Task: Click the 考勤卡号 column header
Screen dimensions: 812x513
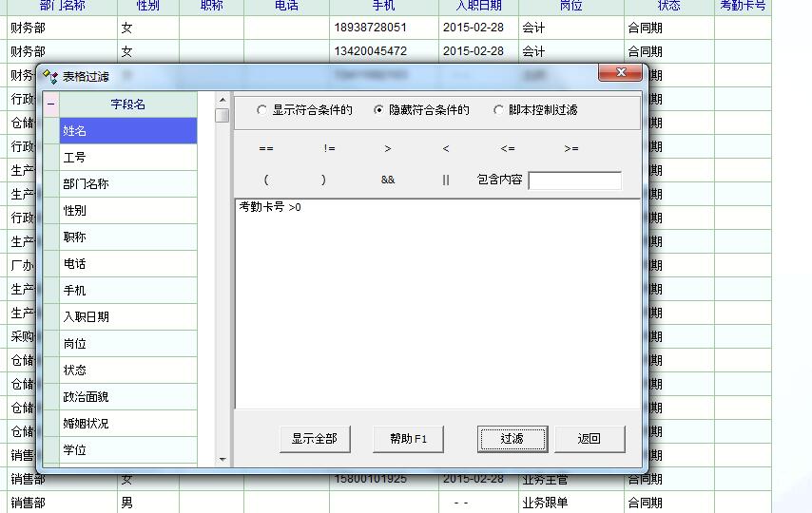Action: 742,6
